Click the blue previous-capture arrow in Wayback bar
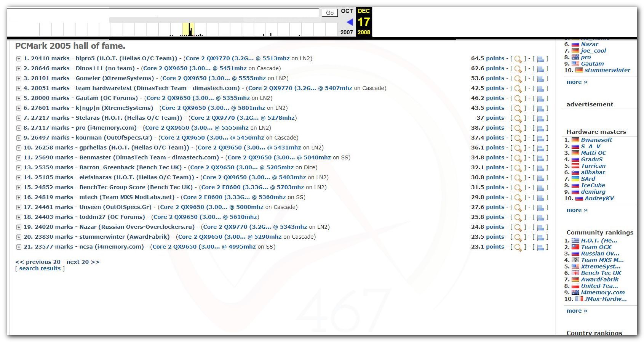 click(350, 22)
